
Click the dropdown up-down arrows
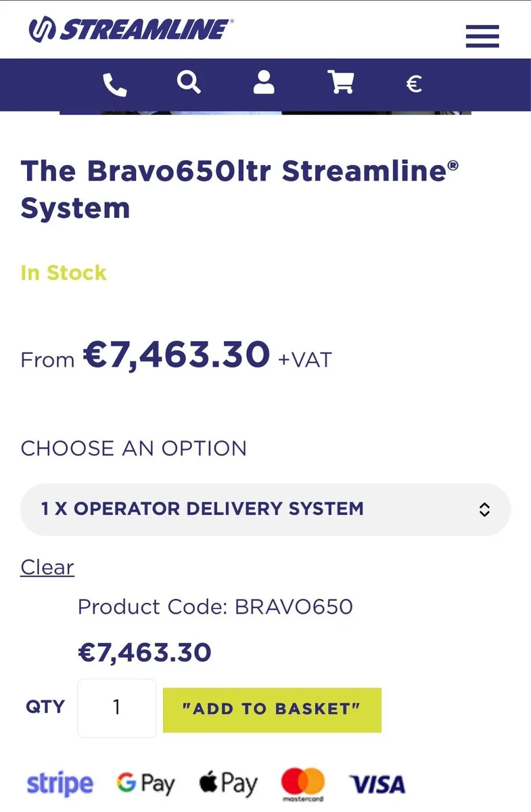point(484,510)
